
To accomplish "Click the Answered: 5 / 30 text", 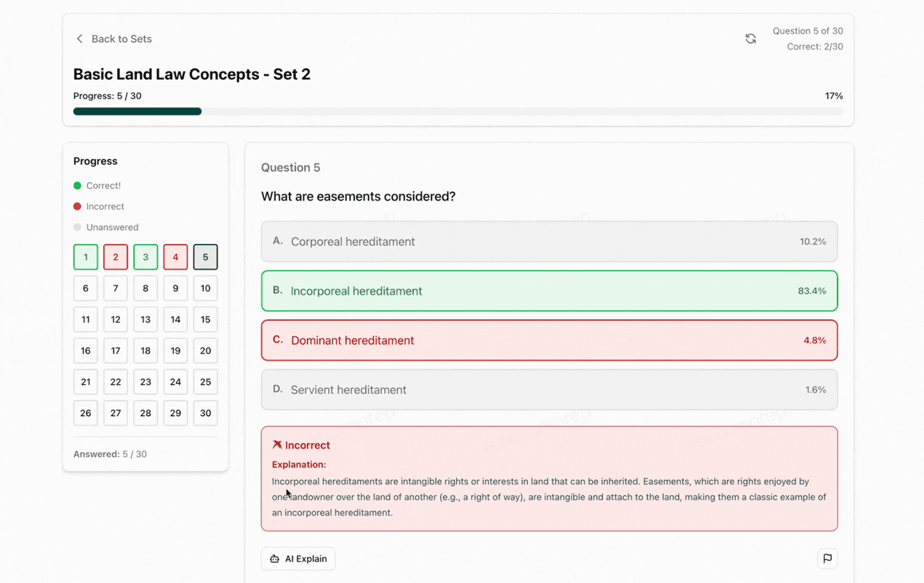I will pos(110,454).
